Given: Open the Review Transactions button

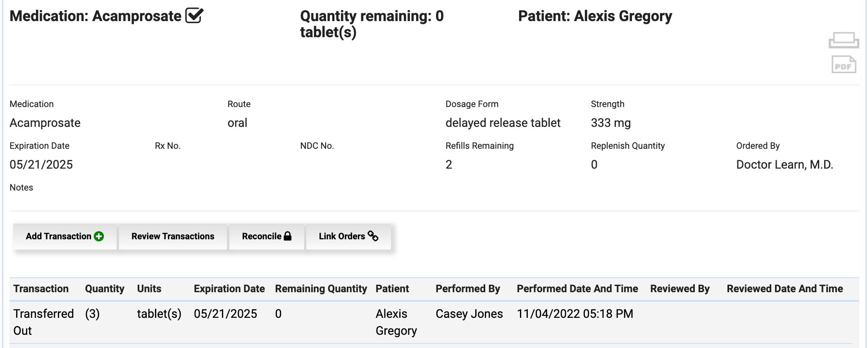Looking at the screenshot, I should [x=173, y=236].
